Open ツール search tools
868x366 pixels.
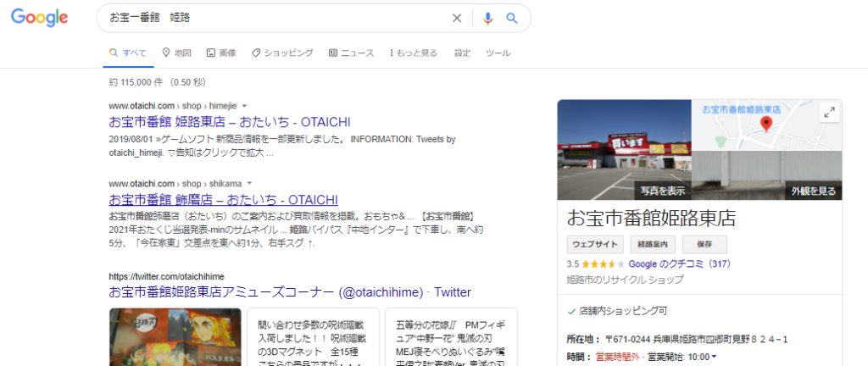pos(498,53)
